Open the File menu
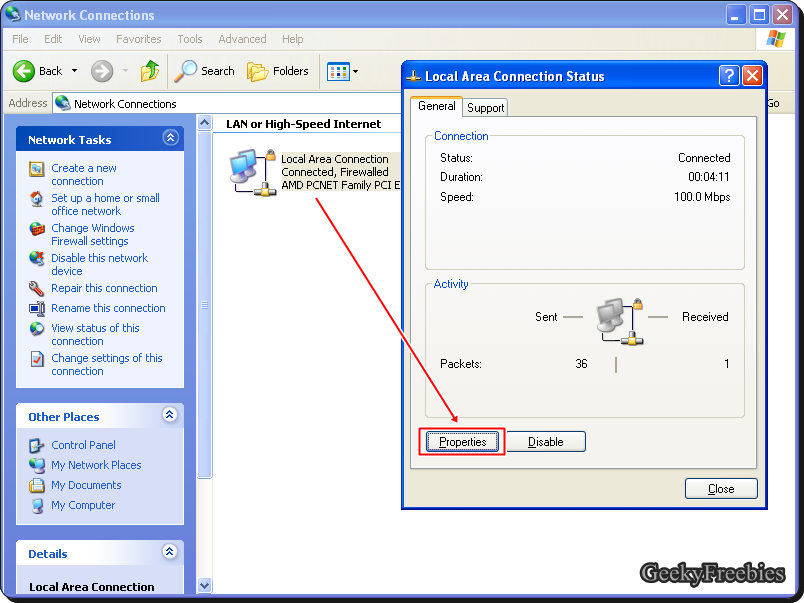 point(20,39)
